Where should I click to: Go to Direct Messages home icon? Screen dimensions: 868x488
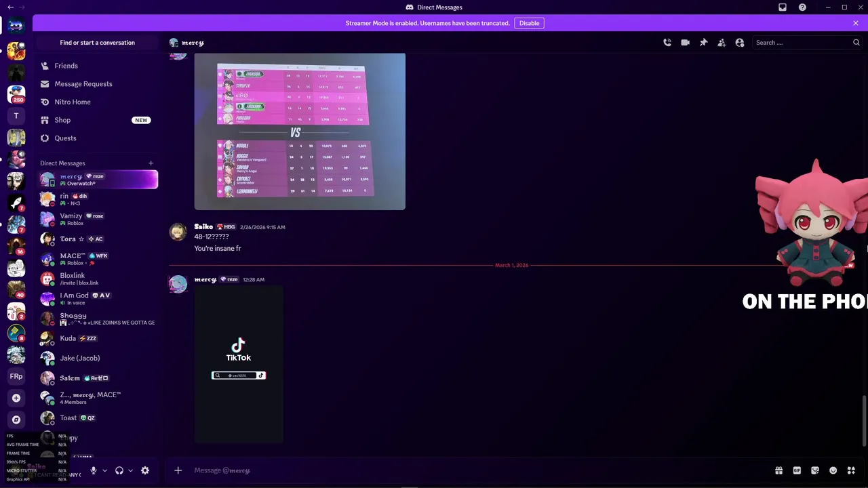[16, 26]
